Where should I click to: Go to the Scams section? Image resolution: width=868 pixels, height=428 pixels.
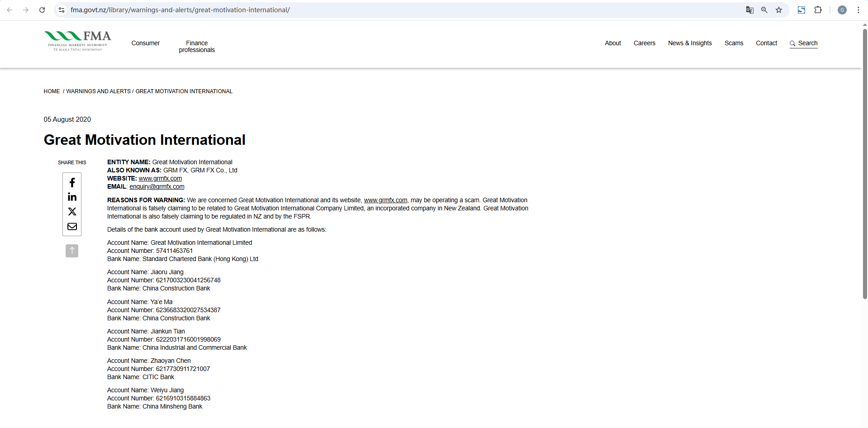(734, 43)
